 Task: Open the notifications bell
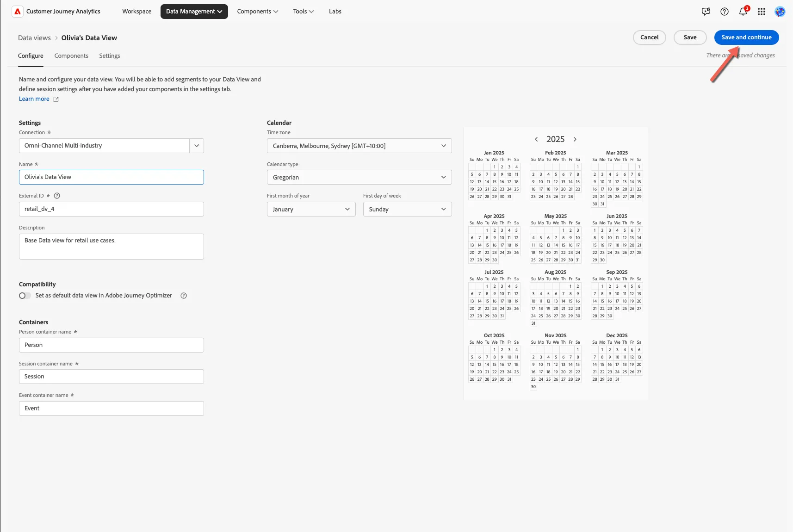pyautogui.click(x=743, y=12)
